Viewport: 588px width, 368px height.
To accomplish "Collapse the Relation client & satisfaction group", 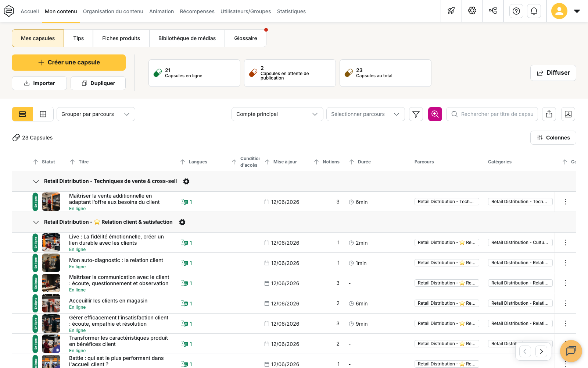I will pos(36,222).
